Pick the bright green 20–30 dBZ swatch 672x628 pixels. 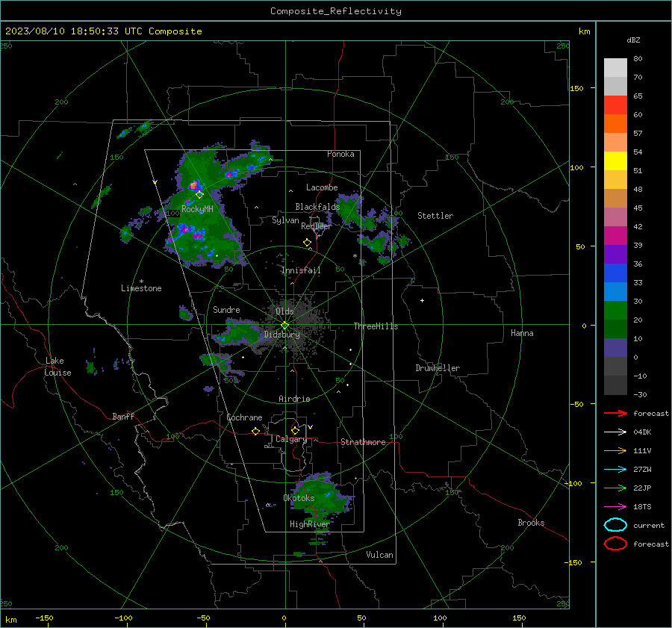point(615,311)
